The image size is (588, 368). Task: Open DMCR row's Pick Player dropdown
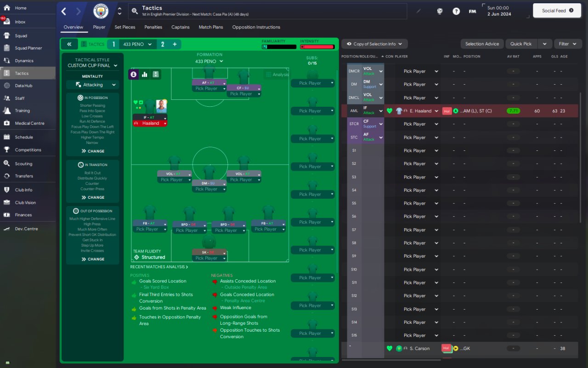point(421,71)
